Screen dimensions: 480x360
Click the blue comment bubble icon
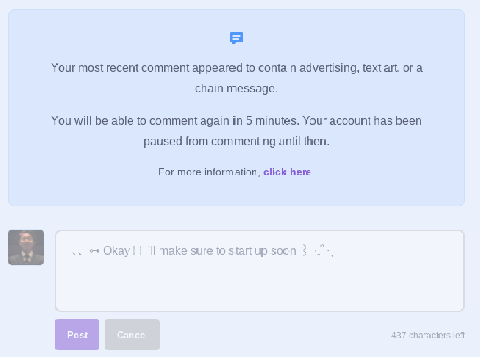pyautogui.click(x=236, y=38)
